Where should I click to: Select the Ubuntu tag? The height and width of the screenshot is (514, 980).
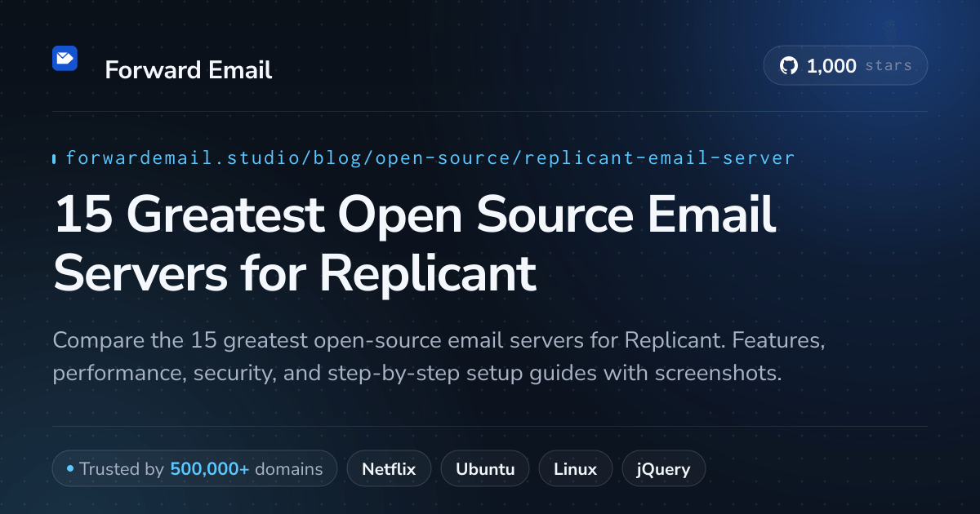tap(485, 469)
